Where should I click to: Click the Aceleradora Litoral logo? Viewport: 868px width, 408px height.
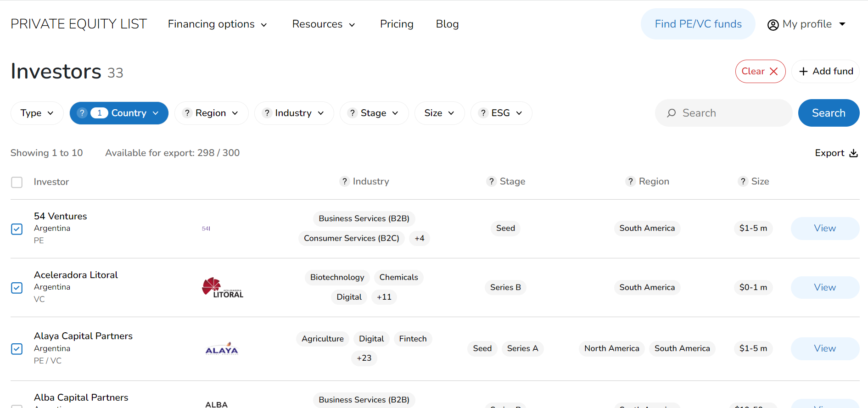(223, 288)
